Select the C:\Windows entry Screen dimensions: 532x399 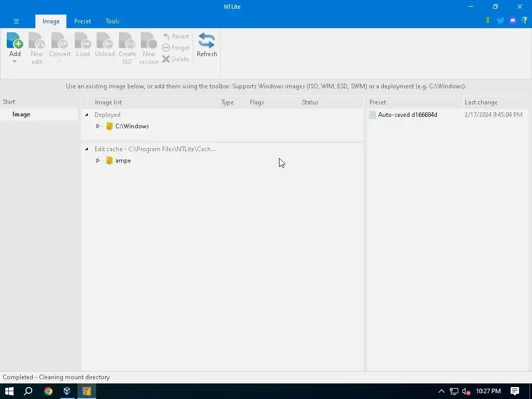tap(132, 126)
